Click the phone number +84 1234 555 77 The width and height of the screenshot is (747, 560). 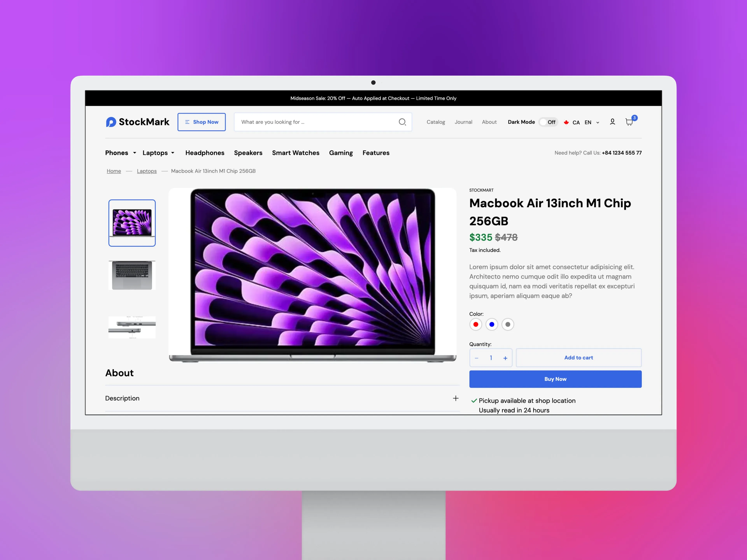[x=621, y=153]
